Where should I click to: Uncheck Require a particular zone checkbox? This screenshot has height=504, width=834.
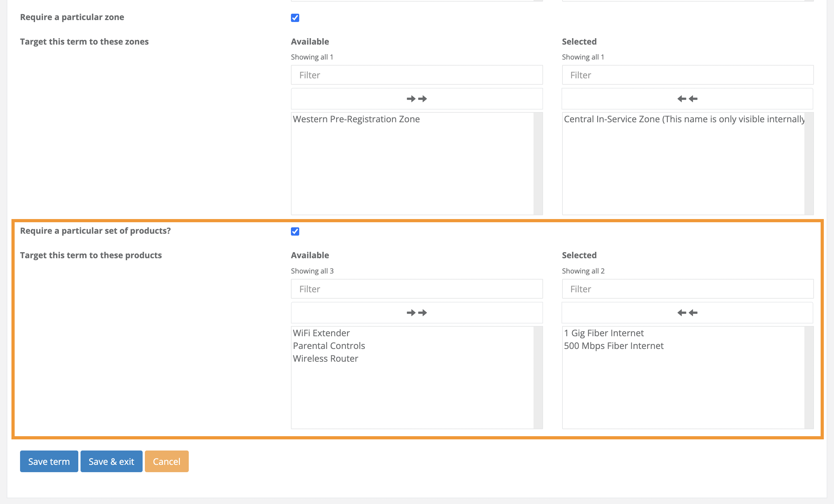click(295, 18)
